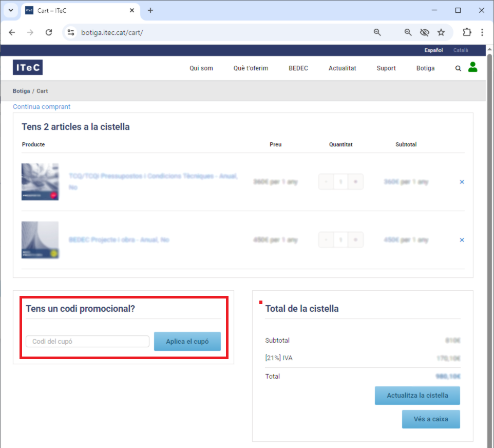Bookmark this page with the star icon
Image resolution: width=494 pixels, height=448 pixels.
441,32
